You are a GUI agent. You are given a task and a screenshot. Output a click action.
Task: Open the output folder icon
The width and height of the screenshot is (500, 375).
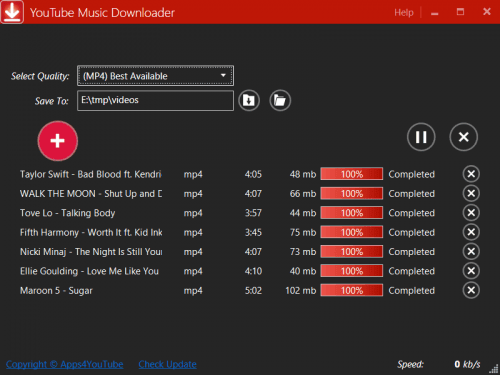[x=280, y=100]
